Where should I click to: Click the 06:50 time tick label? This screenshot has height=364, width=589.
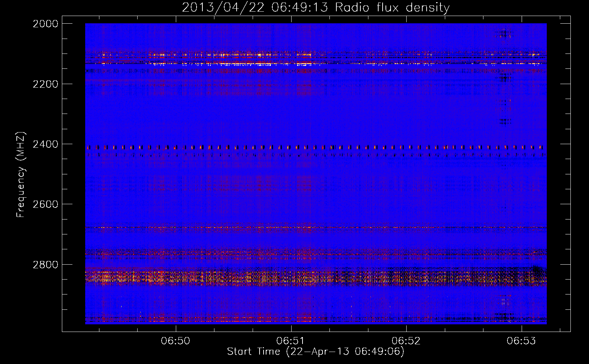coord(176,341)
